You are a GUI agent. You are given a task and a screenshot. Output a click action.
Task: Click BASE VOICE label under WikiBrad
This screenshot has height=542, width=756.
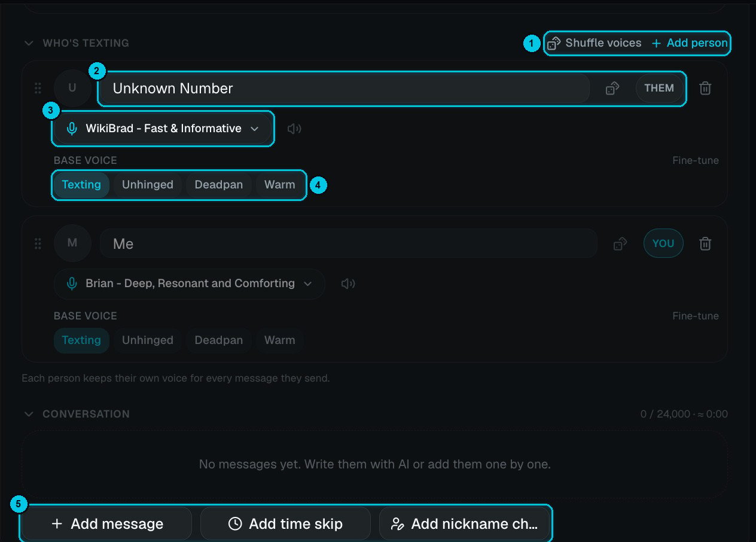point(86,160)
